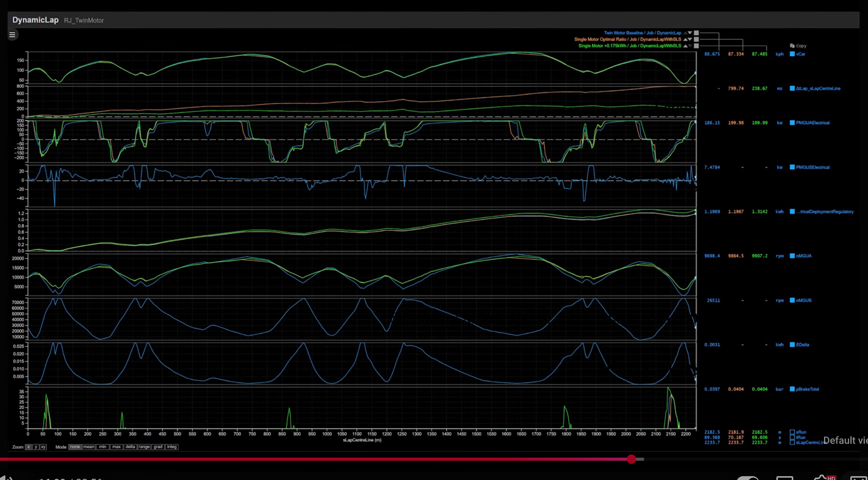This screenshot has width=868, height=480.
Task: Choose the integ mode button
Action: (x=172, y=447)
